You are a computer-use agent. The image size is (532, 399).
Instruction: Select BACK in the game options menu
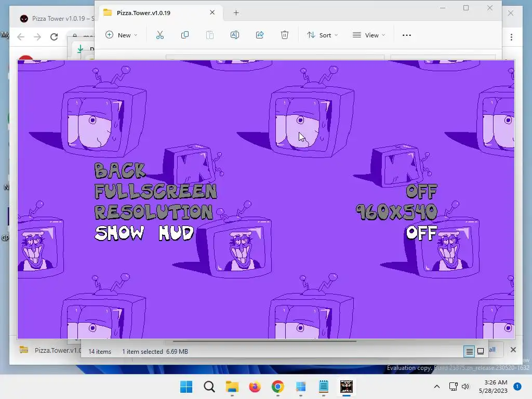[120, 170]
